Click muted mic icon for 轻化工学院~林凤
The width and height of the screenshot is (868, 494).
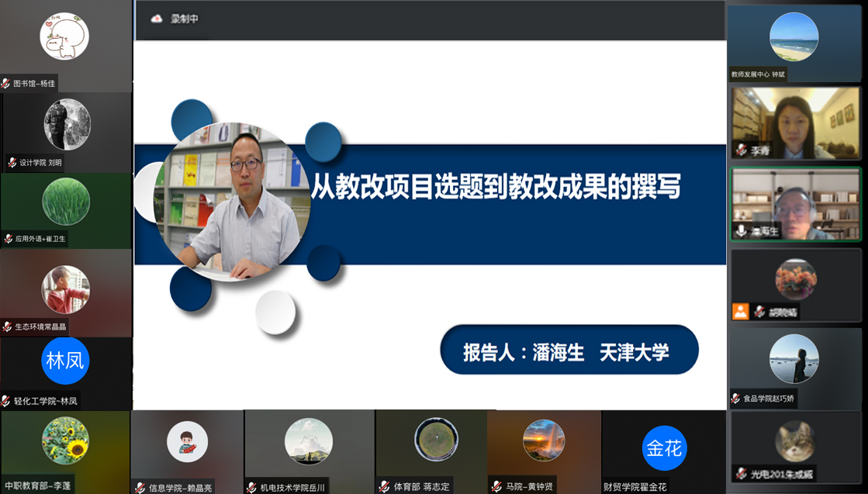(x=6, y=401)
